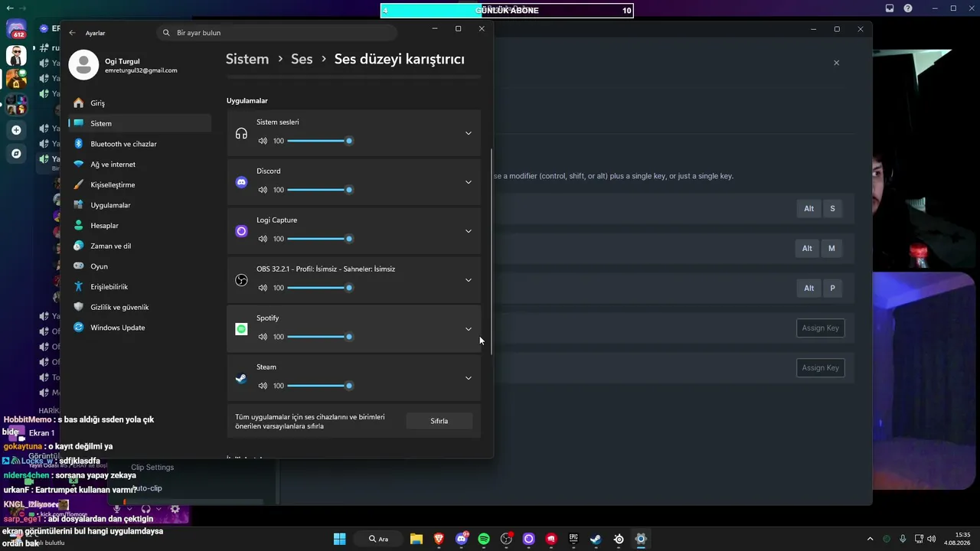Click the Alt P hotkey binding
The image size is (980, 551).
click(x=819, y=288)
